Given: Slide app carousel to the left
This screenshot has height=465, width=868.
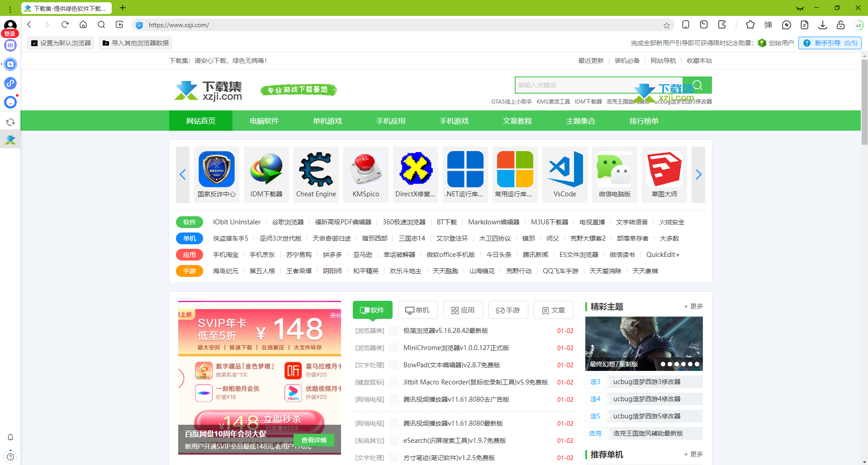Looking at the screenshot, I should point(183,175).
